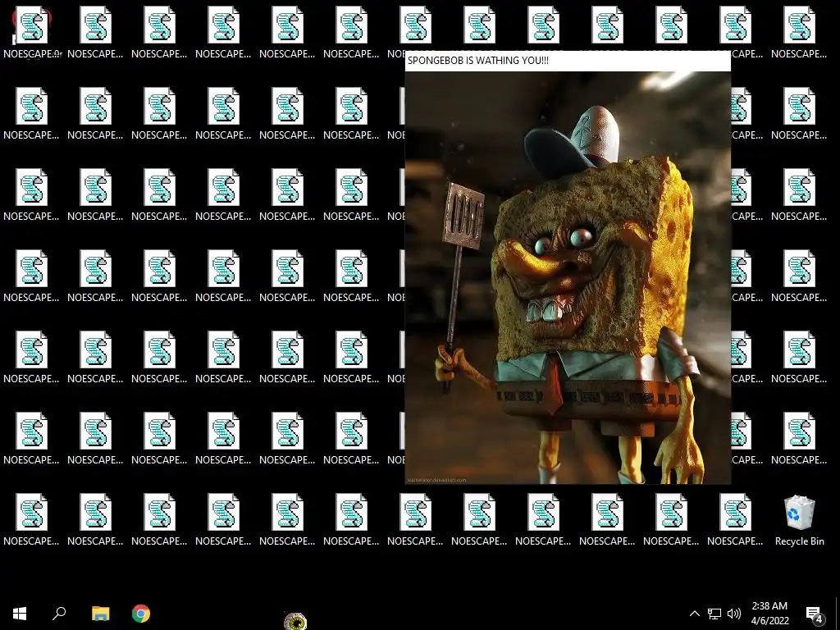Click the 'SPONGEBOB IS WATHING YOU!!!' title
Screen dimensions: 840x630
click(478, 61)
